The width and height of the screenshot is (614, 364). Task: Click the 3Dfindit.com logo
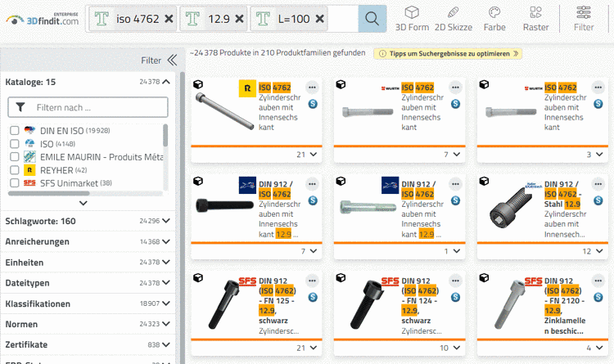click(x=42, y=20)
